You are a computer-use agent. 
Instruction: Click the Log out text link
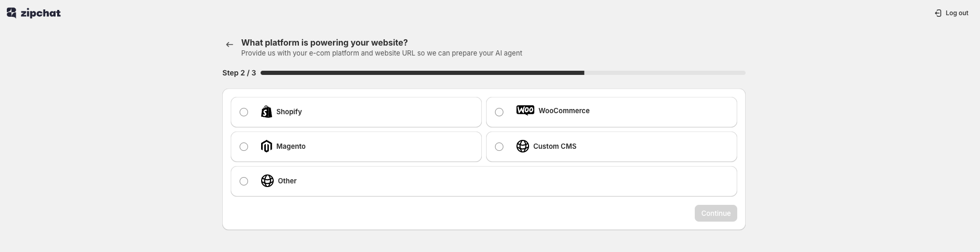pos(957,13)
